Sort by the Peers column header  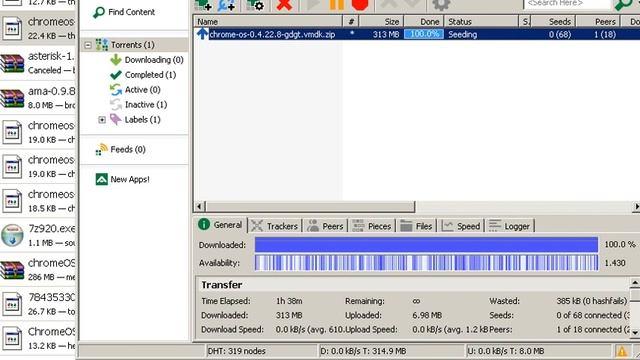[598, 22]
